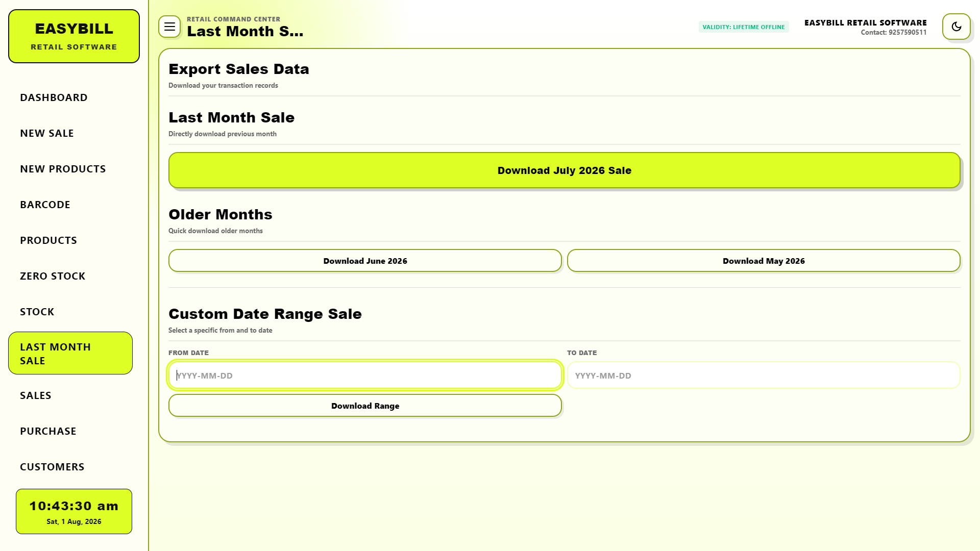Click the Custom Date Range Sale heading

click(265, 314)
